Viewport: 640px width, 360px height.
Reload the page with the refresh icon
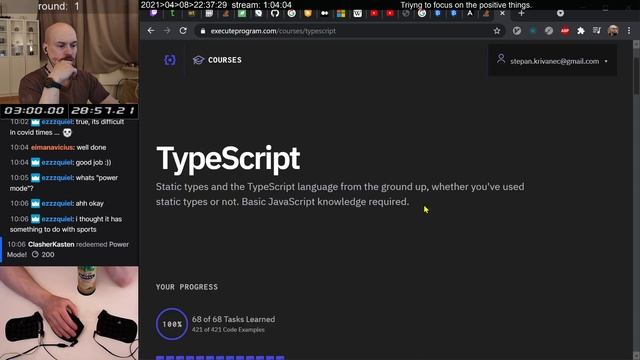(x=183, y=31)
